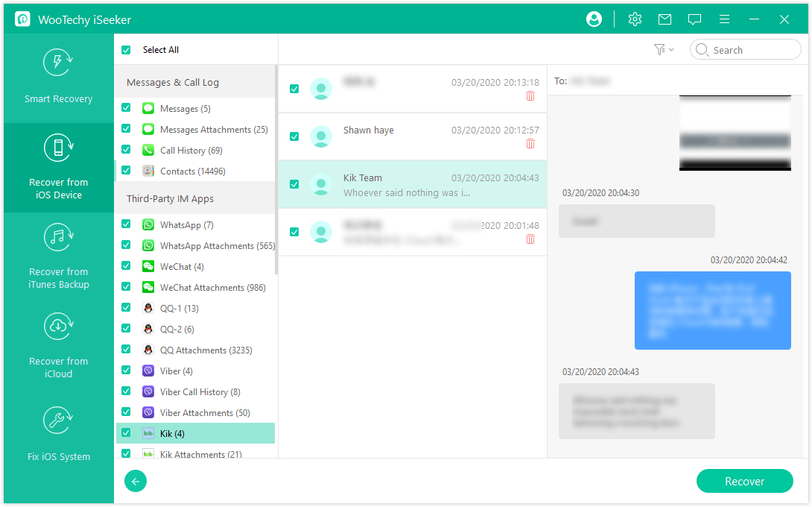
Task: Open the hamburger menu in title bar
Action: point(724,19)
